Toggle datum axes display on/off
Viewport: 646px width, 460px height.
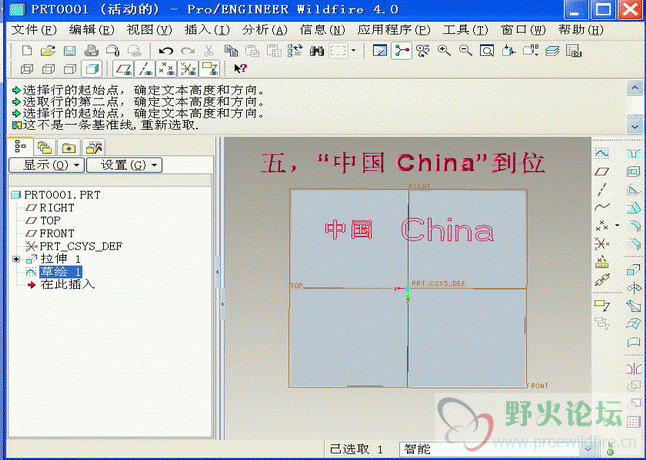click(x=145, y=68)
